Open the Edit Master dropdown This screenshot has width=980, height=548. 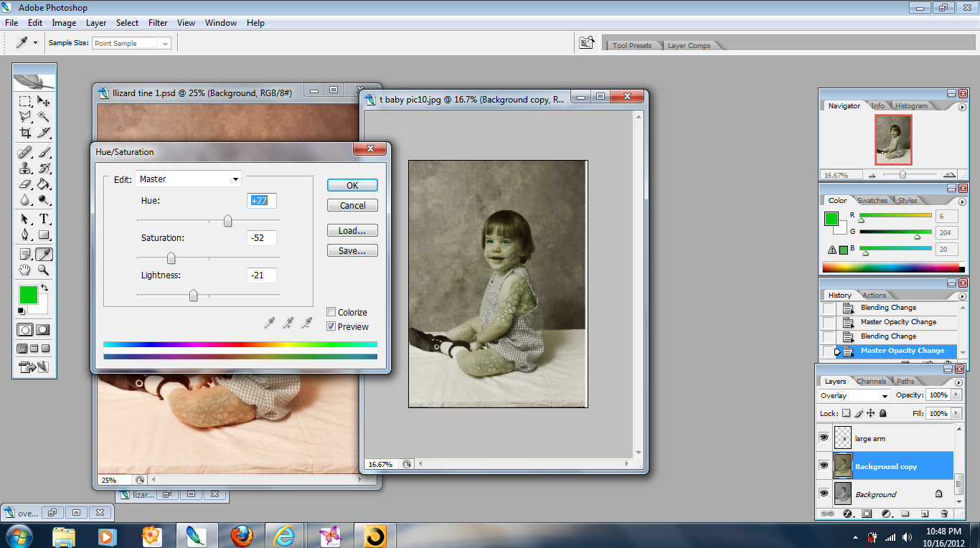[189, 179]
